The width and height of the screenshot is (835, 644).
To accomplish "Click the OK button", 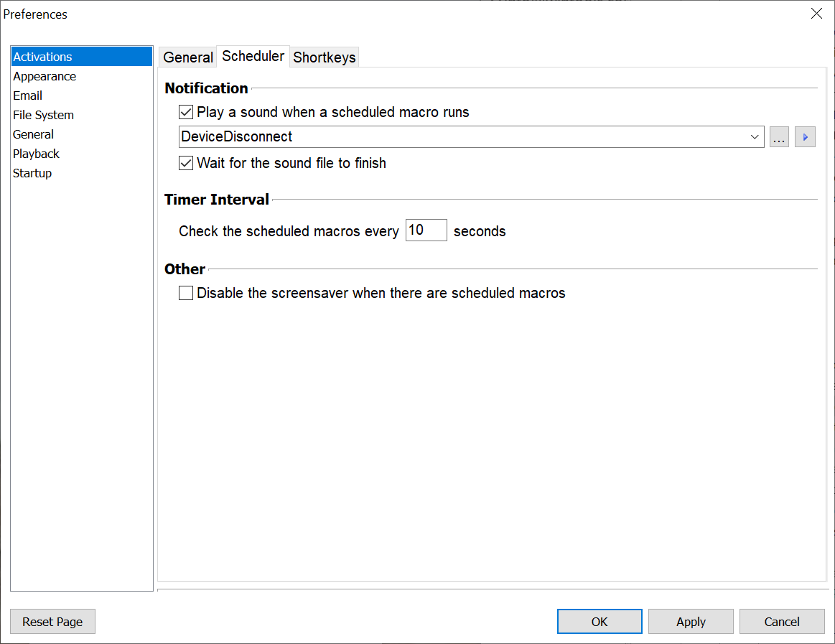I will point(600,622).
